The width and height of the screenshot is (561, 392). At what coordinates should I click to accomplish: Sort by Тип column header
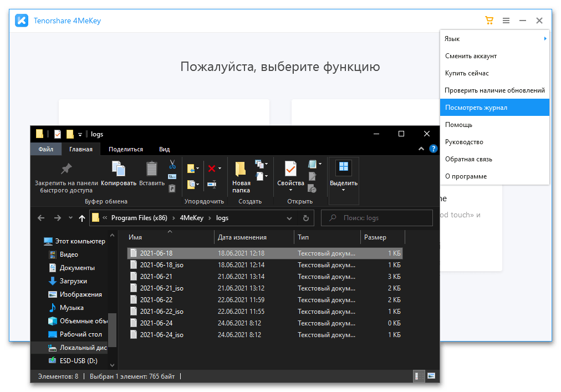pos(328,237)
